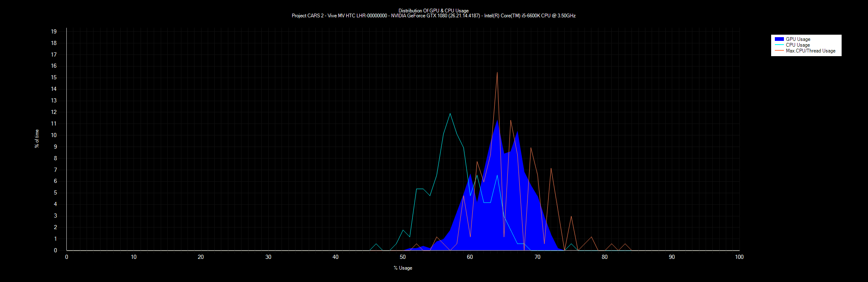The width and height of the screenshot is (868, 282).
Task: Click the y-axis tick label 5
Action: 55,193
